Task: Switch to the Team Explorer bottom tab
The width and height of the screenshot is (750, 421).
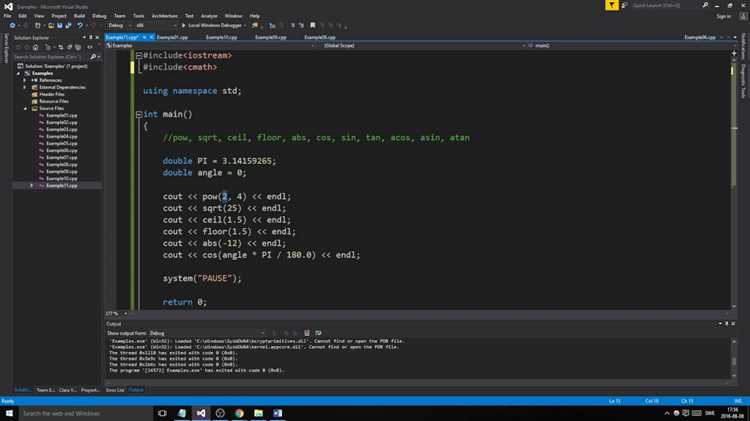Action: click(x=45, y=390)
